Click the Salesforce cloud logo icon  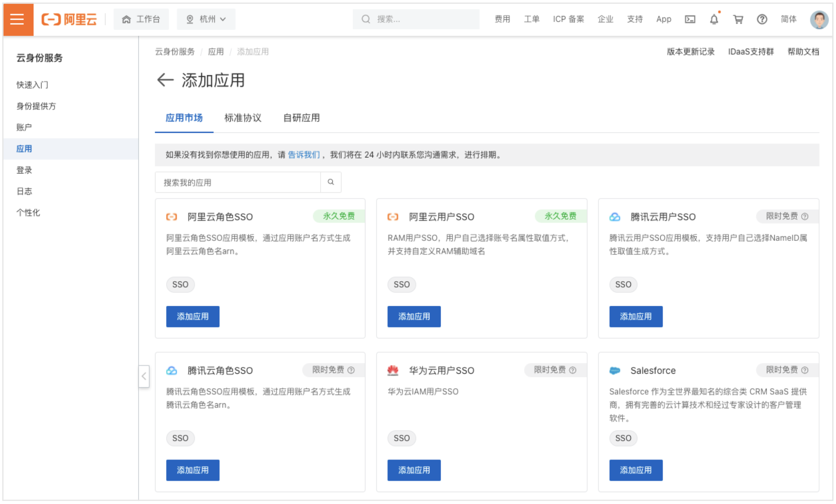[615, 371]
